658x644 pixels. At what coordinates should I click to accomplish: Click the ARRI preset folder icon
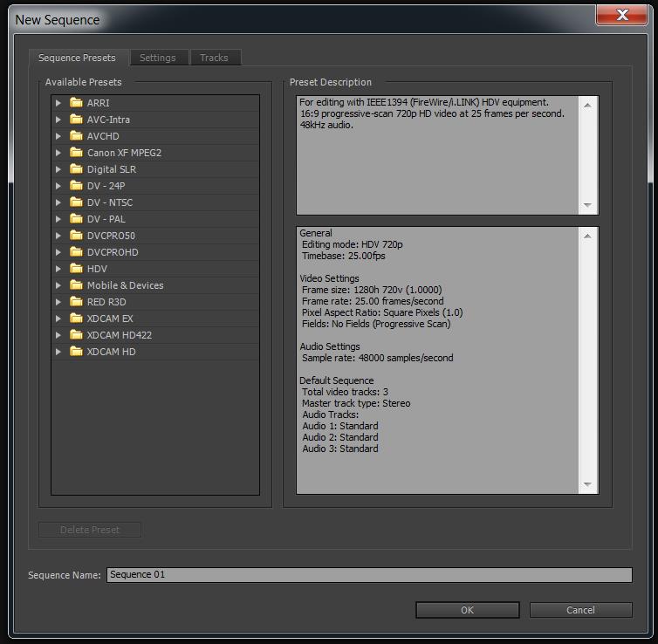(x=76, y=103)
